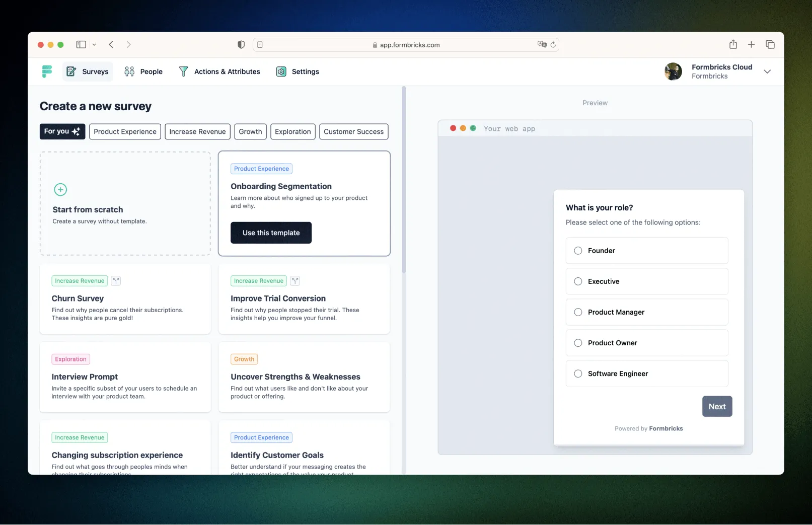Click Product Experience tag on Onboarding Segmentation
Screen dimensions: 812x525
tap(261, 169)
